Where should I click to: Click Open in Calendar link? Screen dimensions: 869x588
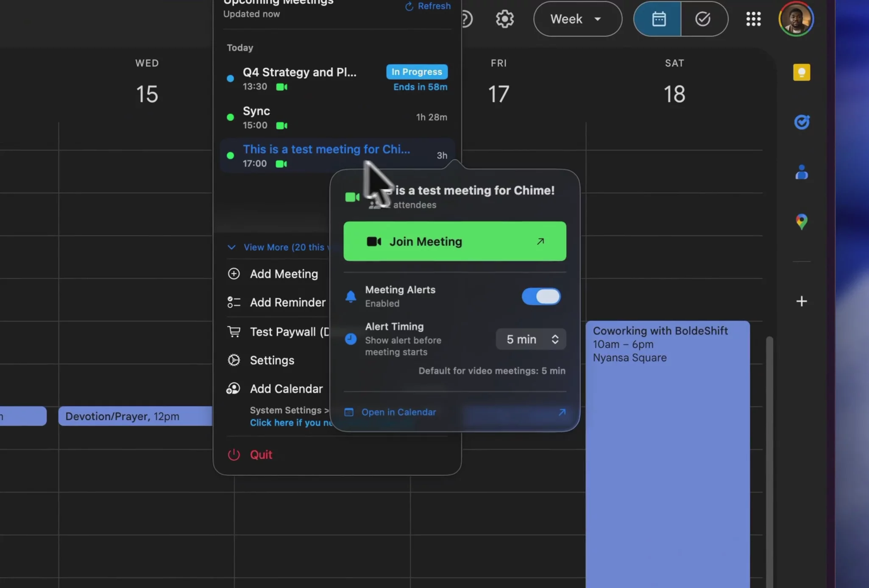[398, 412]
